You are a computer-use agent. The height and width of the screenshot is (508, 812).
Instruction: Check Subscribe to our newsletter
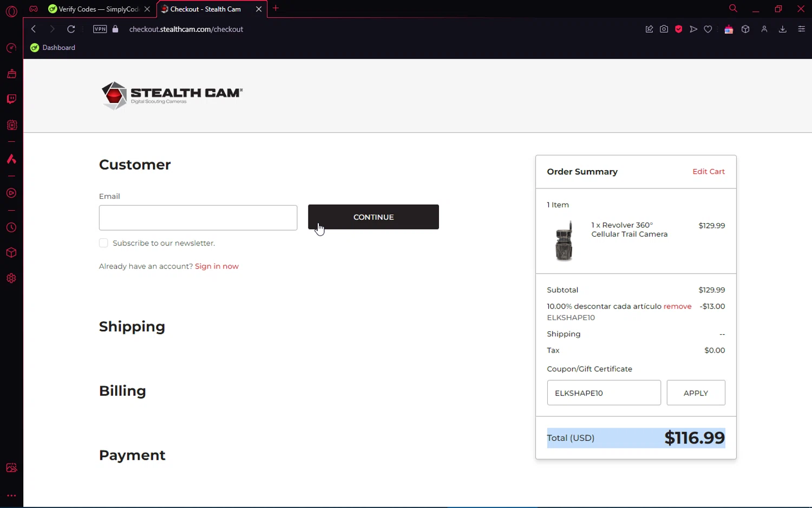click(x=103, y=243)
